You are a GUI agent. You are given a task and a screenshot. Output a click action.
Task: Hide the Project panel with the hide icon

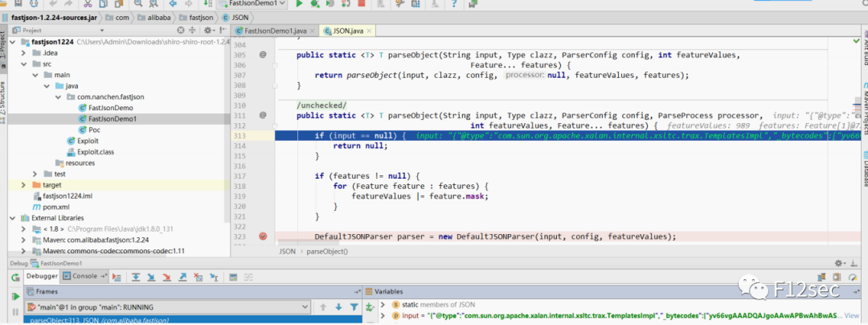pyautogui.click(x=222, y=31)
